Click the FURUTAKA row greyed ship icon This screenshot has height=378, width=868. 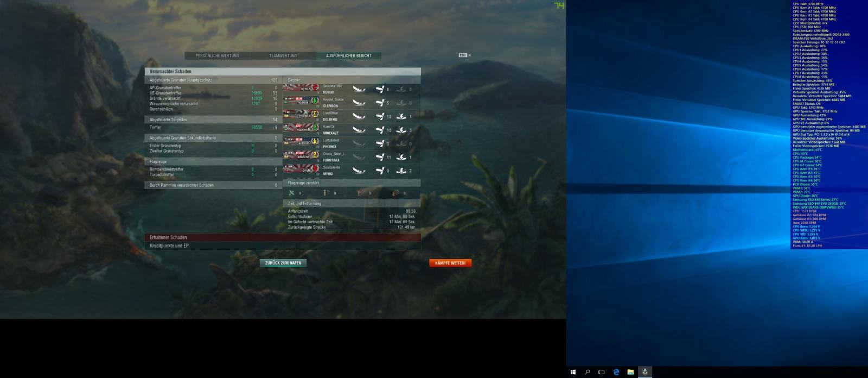click(x=359, y=157)
